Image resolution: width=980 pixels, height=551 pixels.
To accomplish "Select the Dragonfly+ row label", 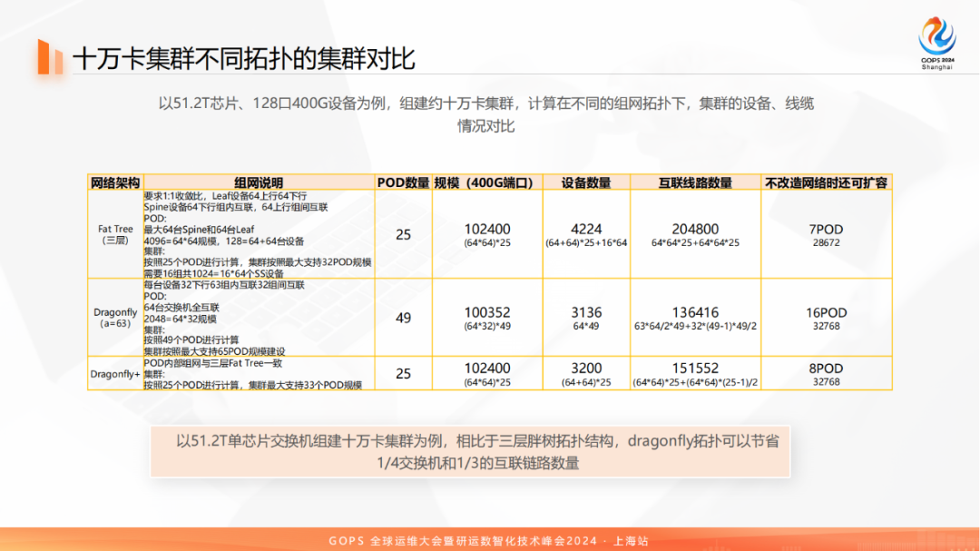I will [113, 373].
